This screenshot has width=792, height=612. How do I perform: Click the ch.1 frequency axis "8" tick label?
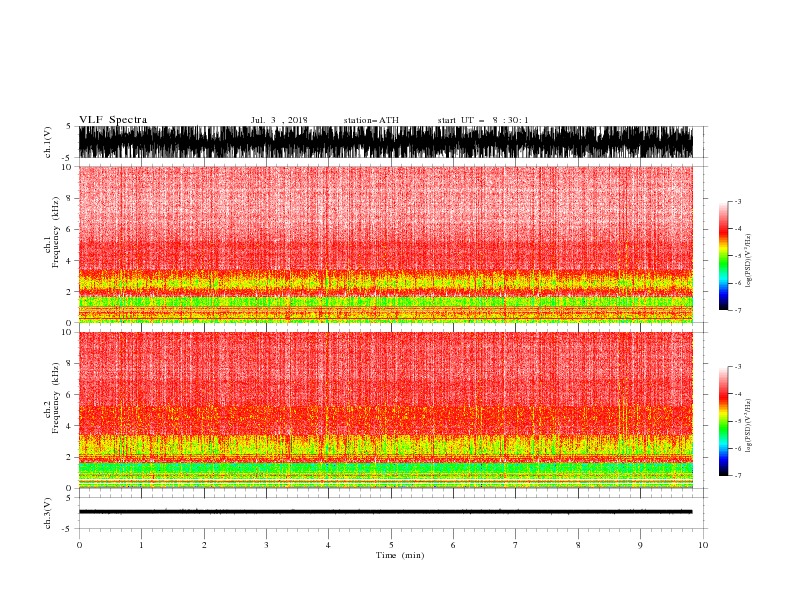(69, 198)
